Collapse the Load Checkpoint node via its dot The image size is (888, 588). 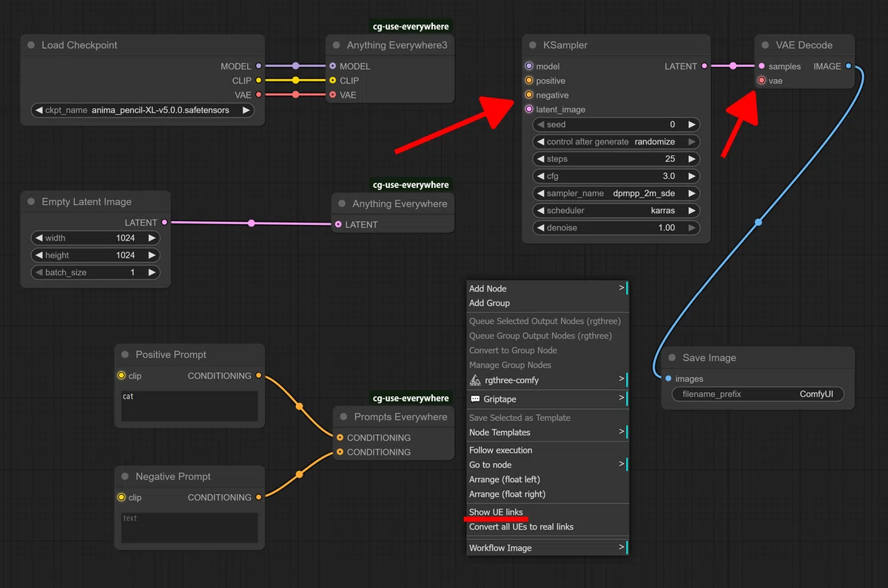click(x=31, y=45)
